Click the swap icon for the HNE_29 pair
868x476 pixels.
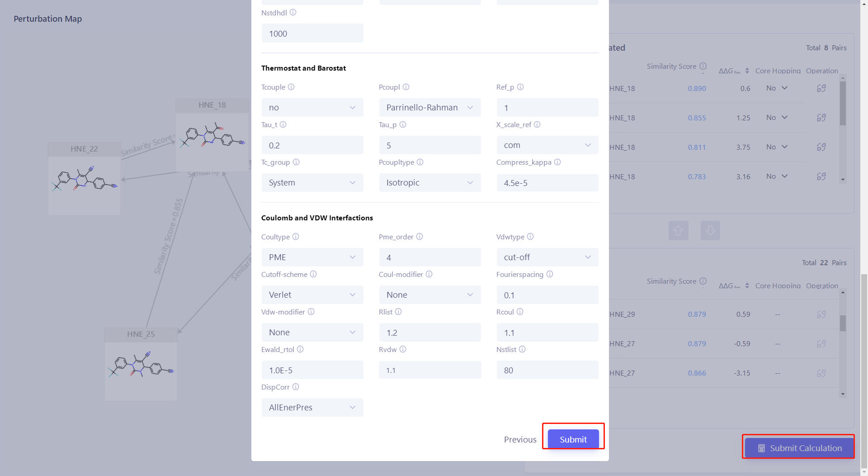click(x=821, y=314)
